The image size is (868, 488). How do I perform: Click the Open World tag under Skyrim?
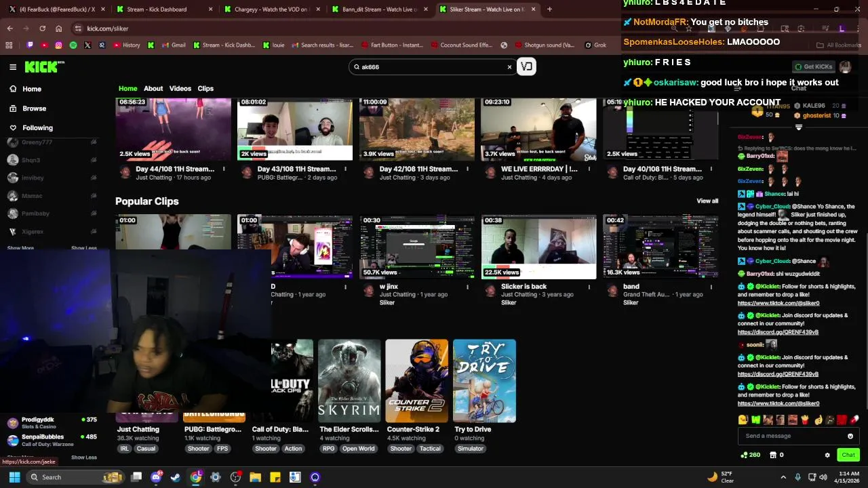coord(358,449)
